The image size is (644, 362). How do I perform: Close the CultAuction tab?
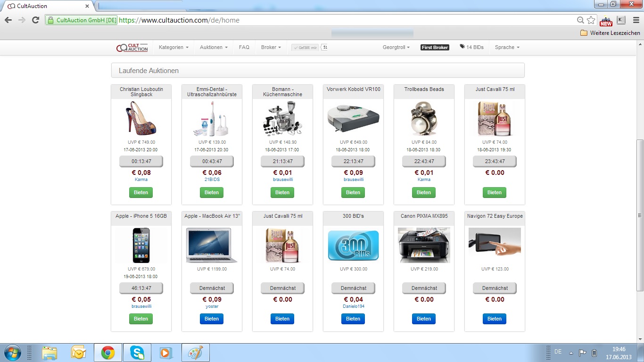tap(87, 6)
